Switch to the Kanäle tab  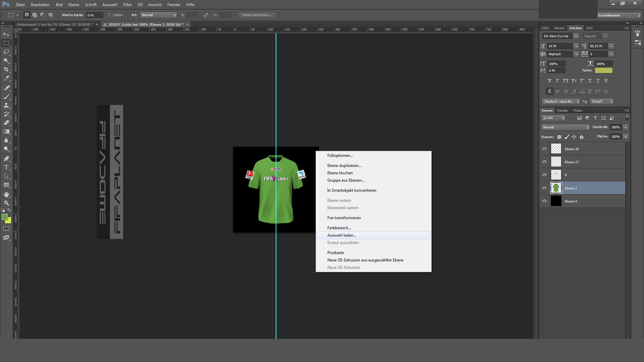point(562,111)
